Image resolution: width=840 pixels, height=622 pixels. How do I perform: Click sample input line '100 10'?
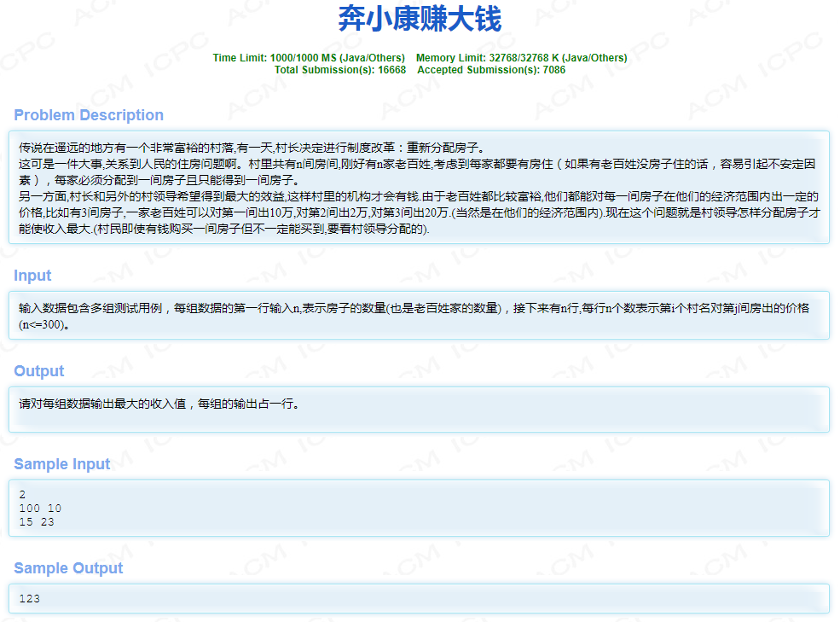pyautogui.click(x=40, y=509)
